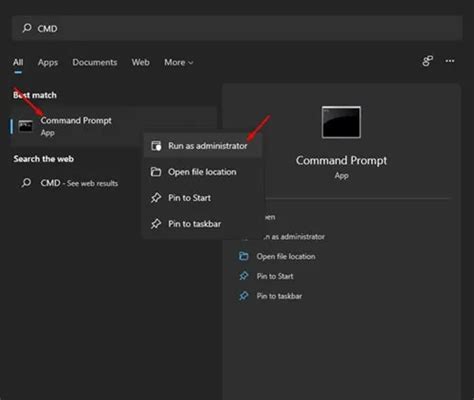
Task: Choose Open file location in context menu
Action: coord(203,172)
